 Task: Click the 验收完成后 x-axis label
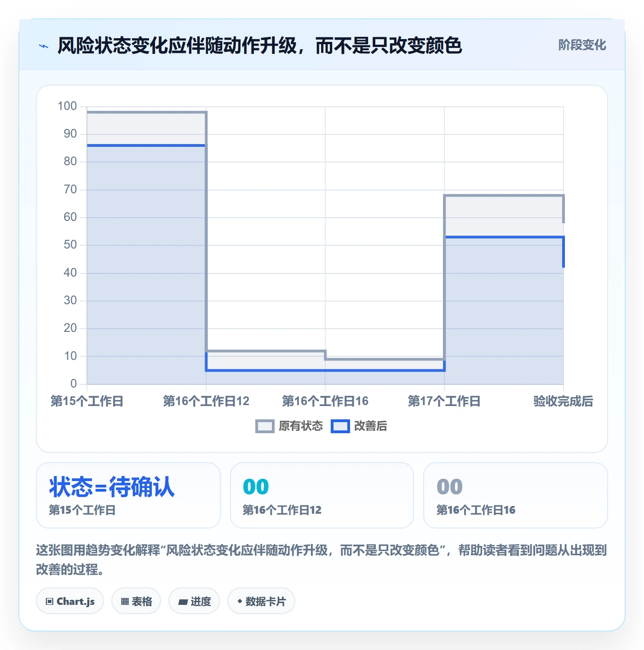(563, 401)
